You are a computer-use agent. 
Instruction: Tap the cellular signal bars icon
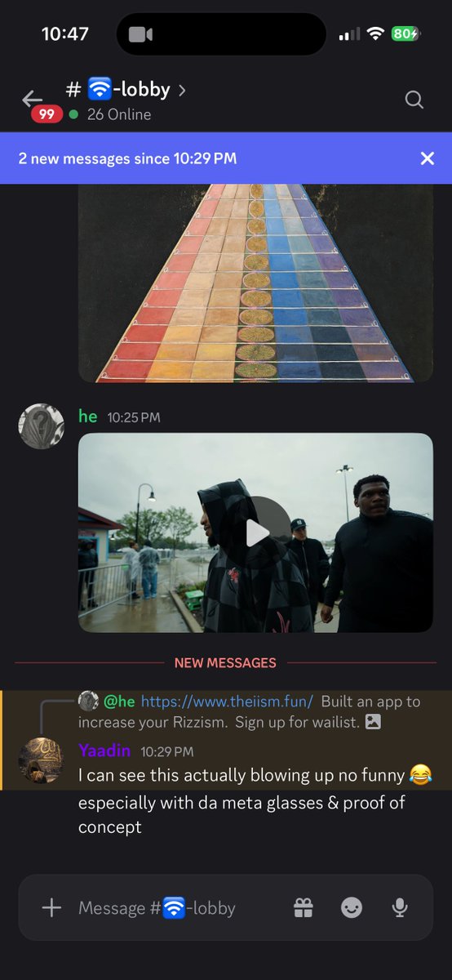click(349, 34)
